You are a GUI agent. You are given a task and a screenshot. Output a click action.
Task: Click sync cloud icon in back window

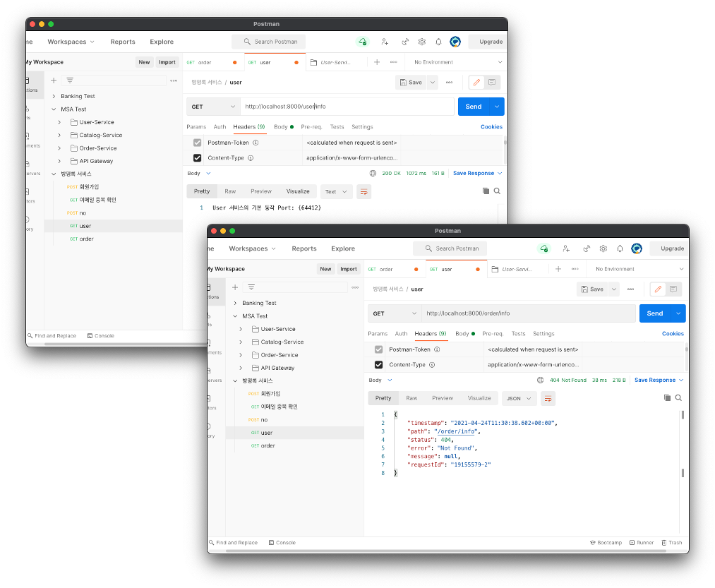[x=362, y=42]
